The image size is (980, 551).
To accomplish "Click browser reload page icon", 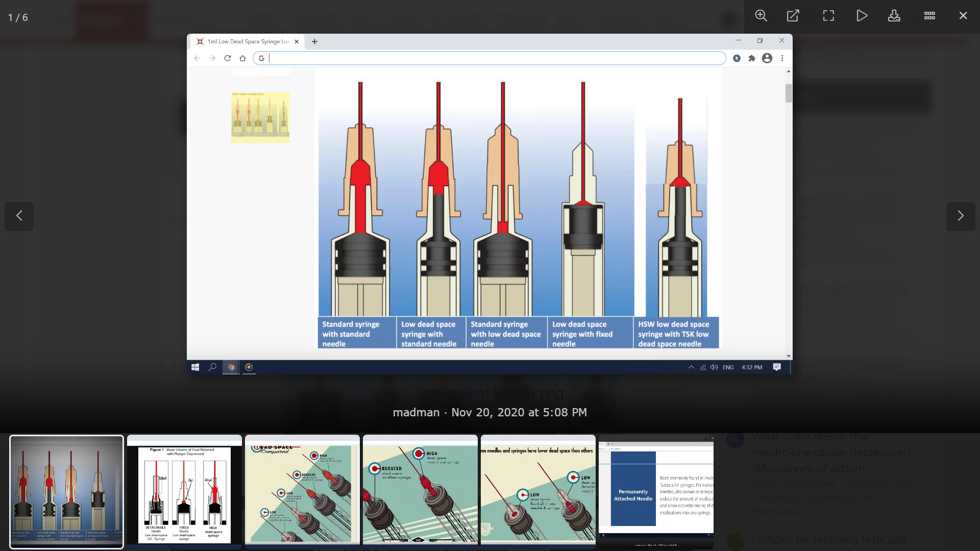I will click(228, 58).
